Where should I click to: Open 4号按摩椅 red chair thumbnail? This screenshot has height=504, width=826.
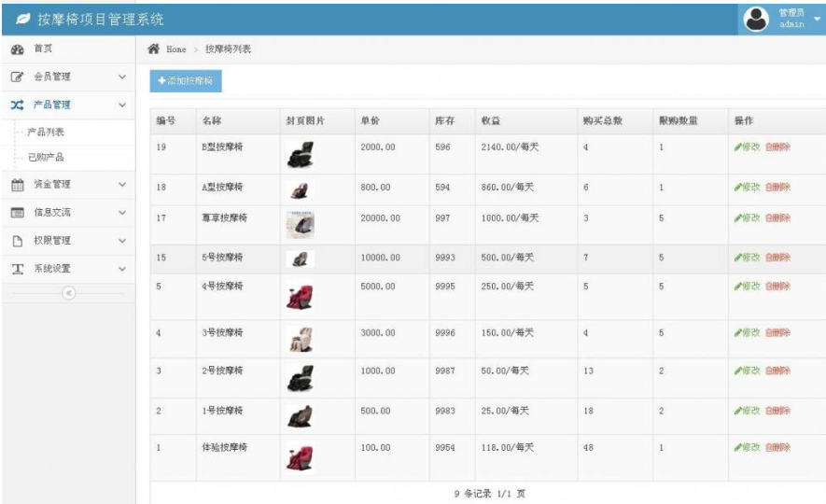301,297
